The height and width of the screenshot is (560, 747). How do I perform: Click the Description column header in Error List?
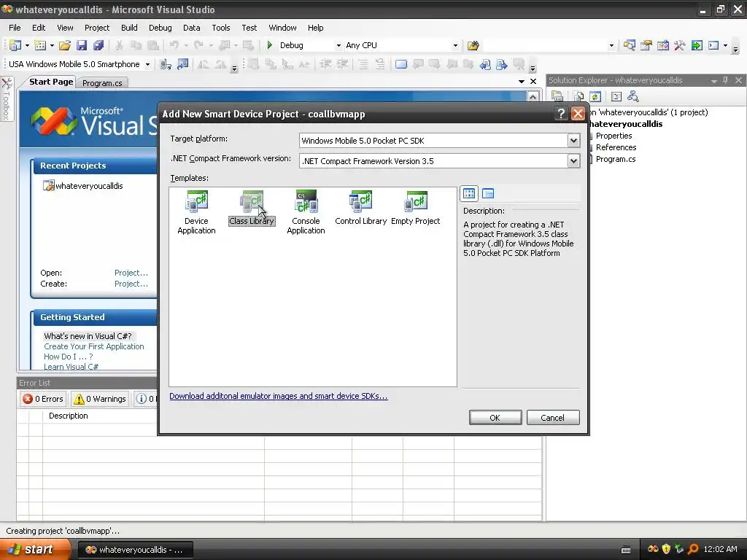pos(68,416)
